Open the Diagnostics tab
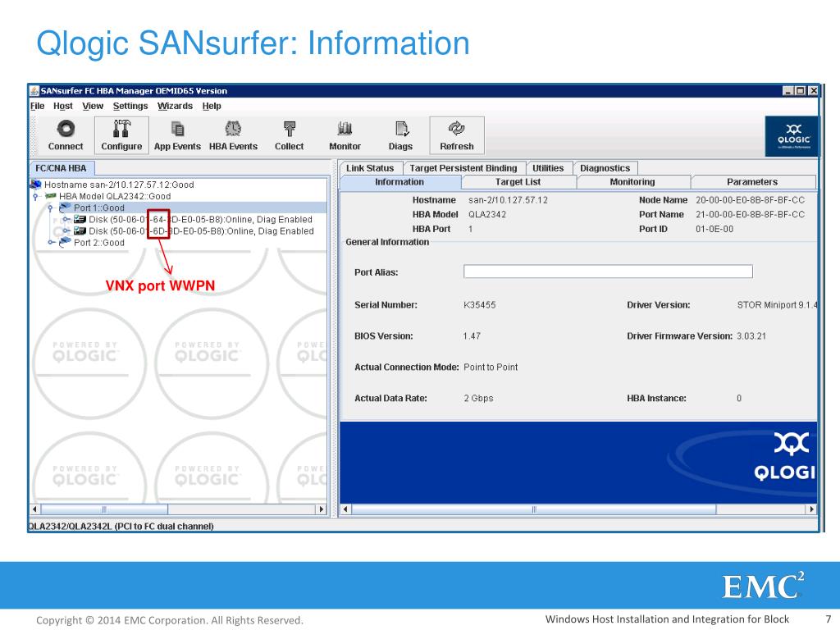Image resolution: width=840 pixels, height=630 pixels. pyautogui.click(x=605, y=168)
